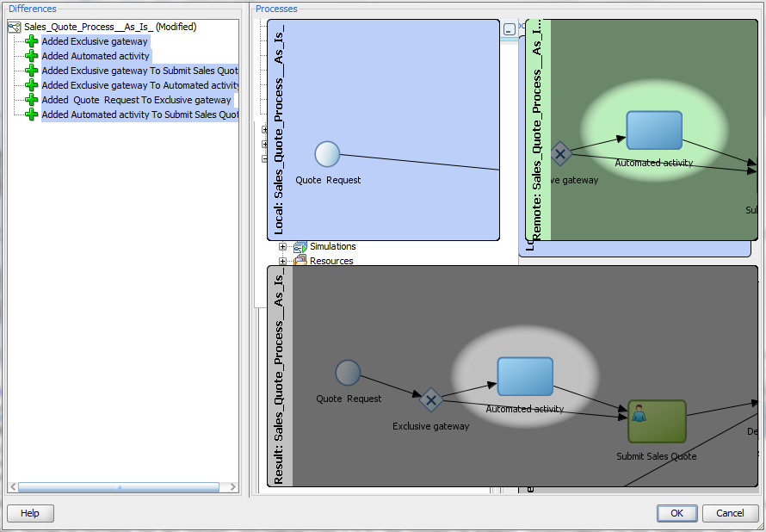
Task: Click the Local: Sales_Quote_Process__As_Is_ pane title
Action: 279,129
